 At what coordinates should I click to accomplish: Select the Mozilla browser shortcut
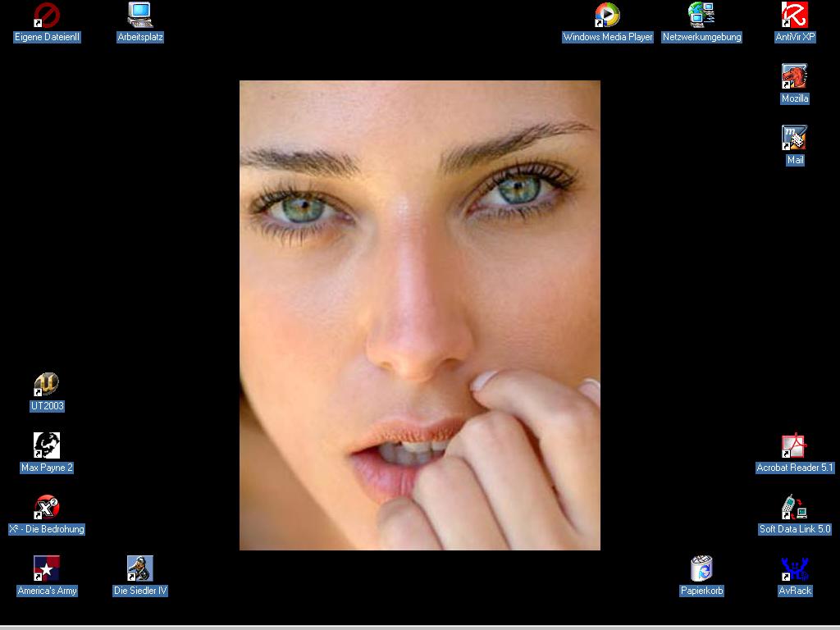[794, 77]
